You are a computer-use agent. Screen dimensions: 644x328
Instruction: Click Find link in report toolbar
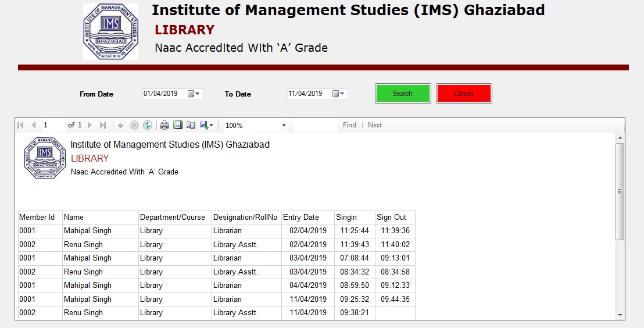tap(349, 125)
